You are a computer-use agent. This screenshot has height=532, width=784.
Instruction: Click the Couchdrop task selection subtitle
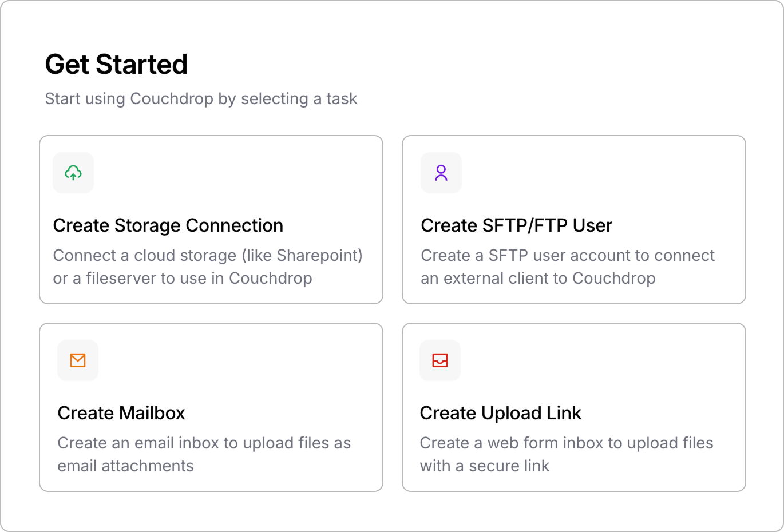[201, 98]
